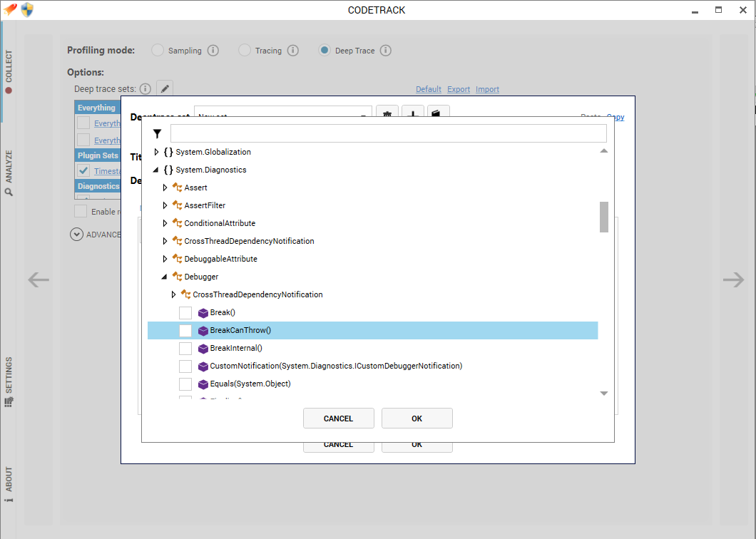Viewport: 756px width, 539px height.
Task: Expand the DebuggableAttribute node
Action: coord(165,259)
